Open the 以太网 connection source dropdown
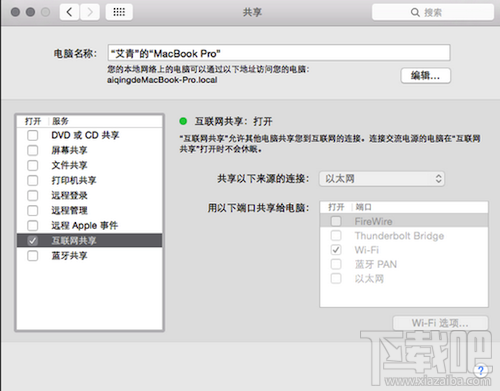 click(382, 179)
